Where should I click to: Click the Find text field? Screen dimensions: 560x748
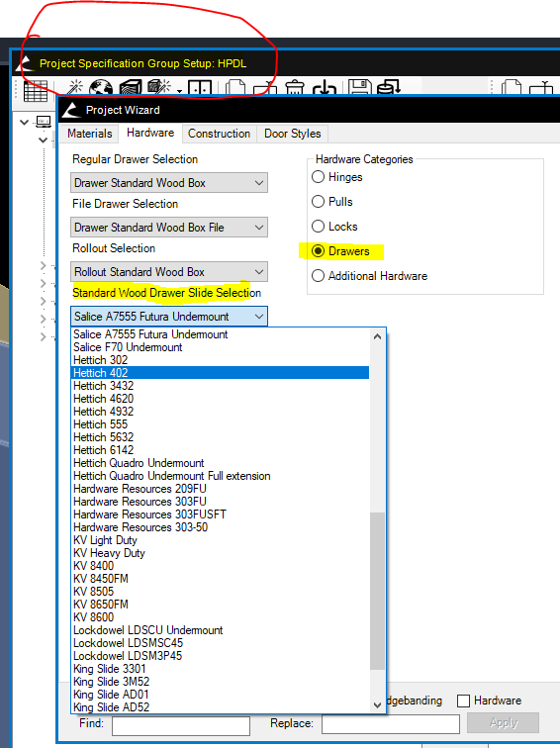(181, 725)
